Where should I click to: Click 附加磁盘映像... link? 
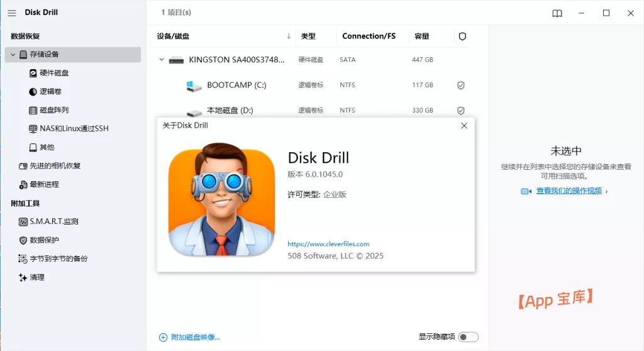tap(196, 337)
